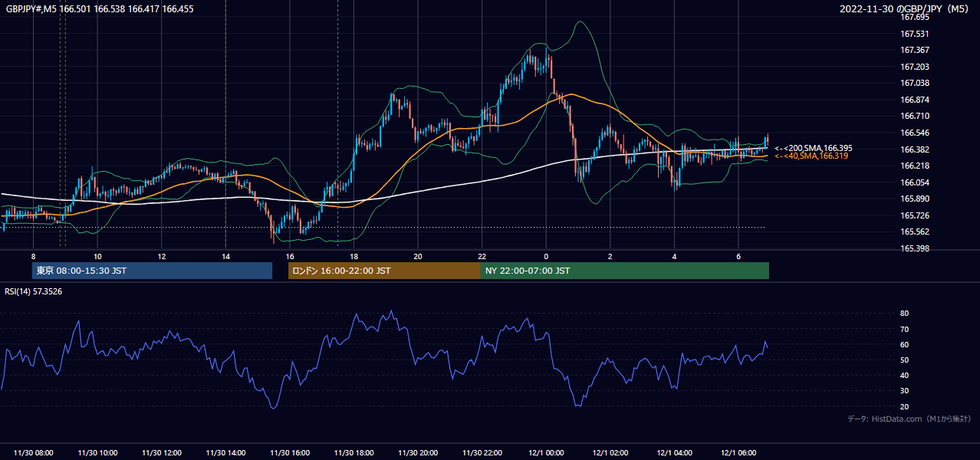
Task: Click hour label 10 on chart time axis
Action: 97,256
